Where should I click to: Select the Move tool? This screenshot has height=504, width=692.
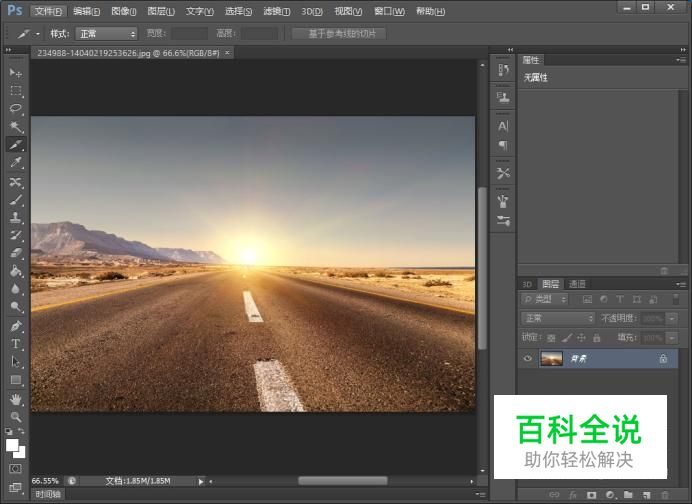pyautogui.click(x=16, y=73)
